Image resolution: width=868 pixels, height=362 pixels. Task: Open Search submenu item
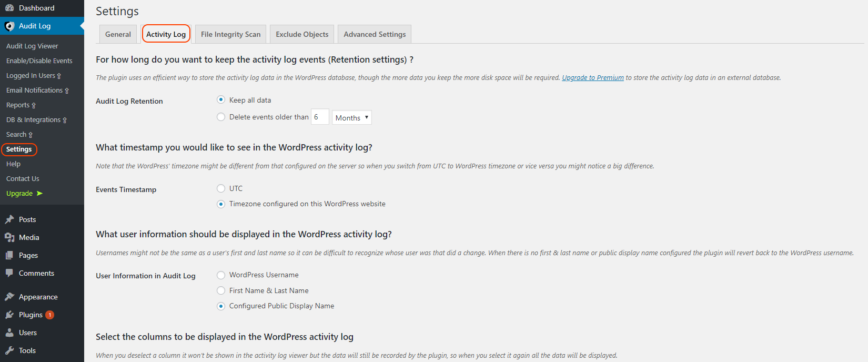tap(16, 135)
